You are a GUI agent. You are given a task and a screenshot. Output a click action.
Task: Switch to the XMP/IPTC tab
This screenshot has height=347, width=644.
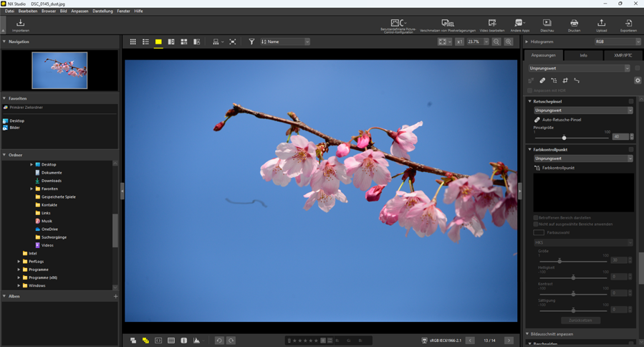click(x=623, y=55)
